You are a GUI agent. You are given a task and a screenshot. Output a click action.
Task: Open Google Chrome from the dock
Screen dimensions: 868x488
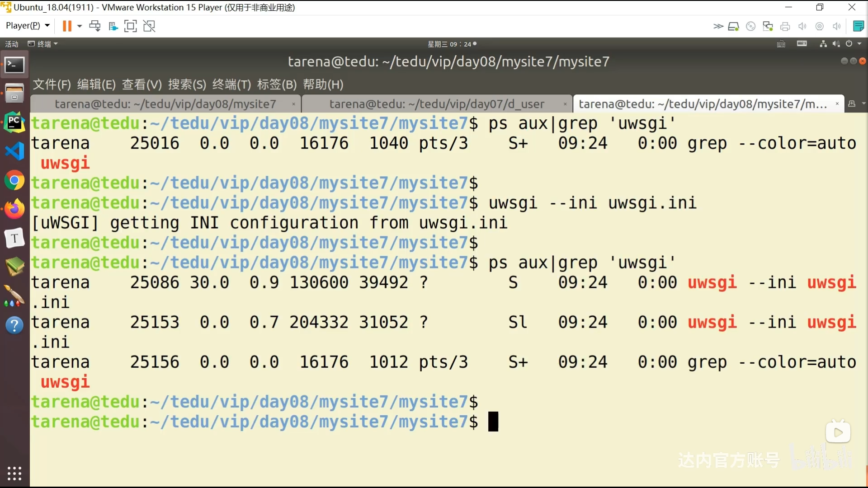14,181
